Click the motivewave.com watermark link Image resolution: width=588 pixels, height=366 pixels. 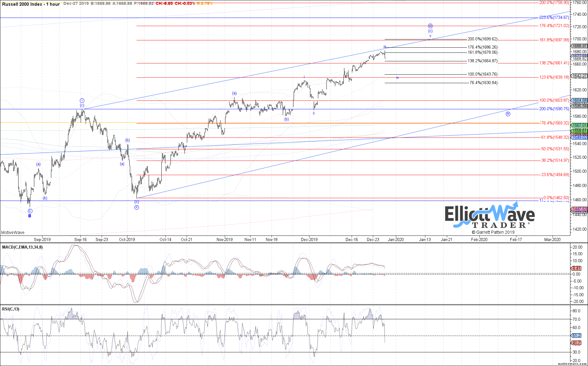[572, 364]
